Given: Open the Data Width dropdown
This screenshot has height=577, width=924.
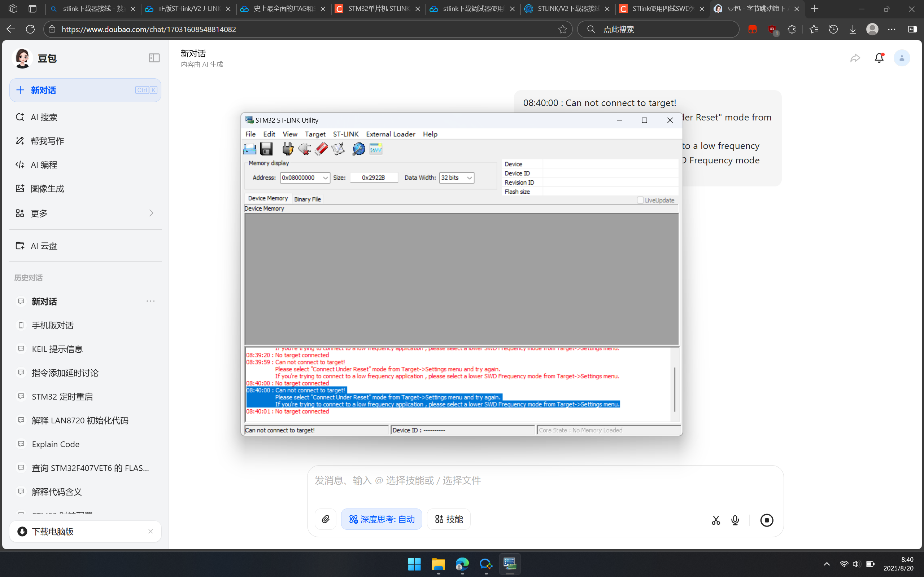Looking at the screenshot, I should click(469, 178).
